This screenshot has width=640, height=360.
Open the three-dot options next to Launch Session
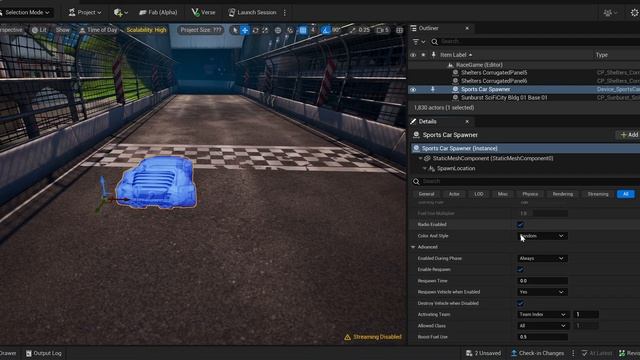tap(284, 13)
